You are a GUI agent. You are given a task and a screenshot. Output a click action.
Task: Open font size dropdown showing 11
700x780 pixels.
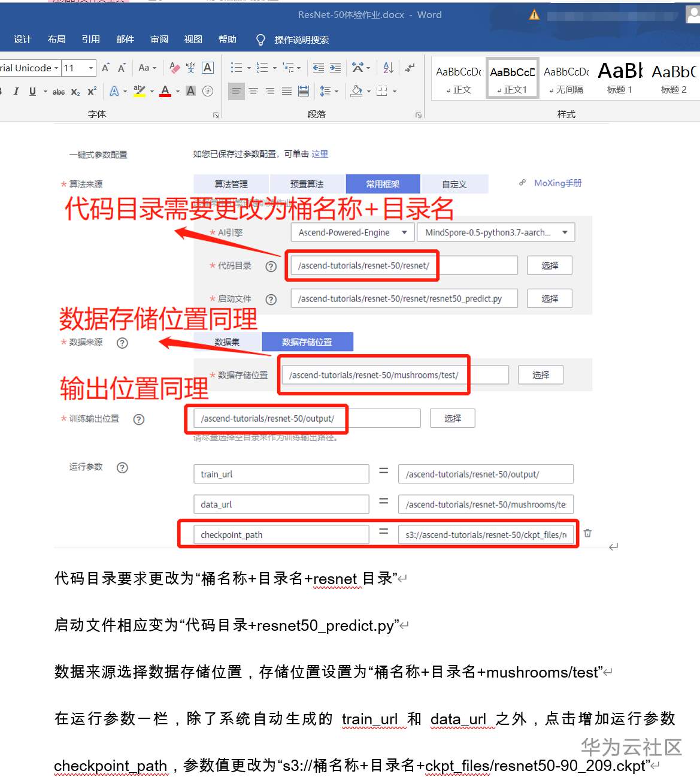[x=91, y=68]
